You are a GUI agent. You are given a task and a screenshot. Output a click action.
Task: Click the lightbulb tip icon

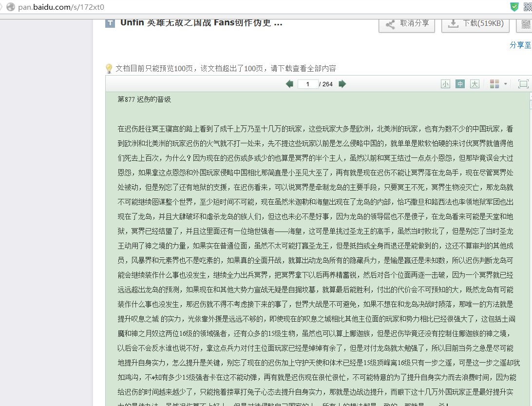pos(109,69)
